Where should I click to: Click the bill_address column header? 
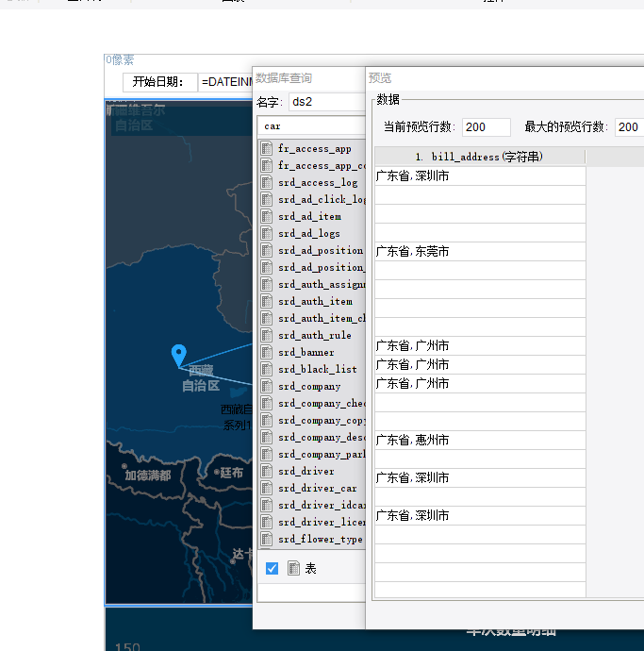(x=480, y=157)
